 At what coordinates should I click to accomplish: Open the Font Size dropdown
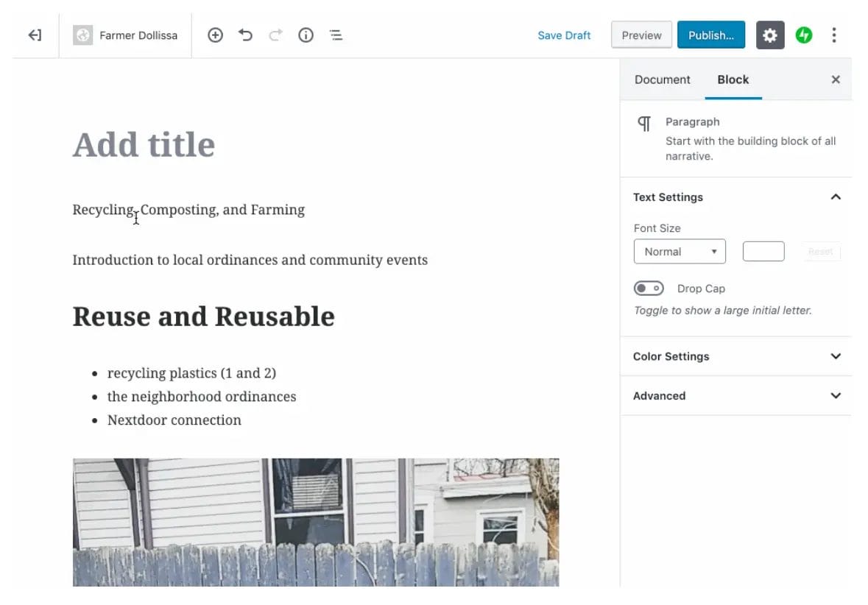tap(679, 251)
